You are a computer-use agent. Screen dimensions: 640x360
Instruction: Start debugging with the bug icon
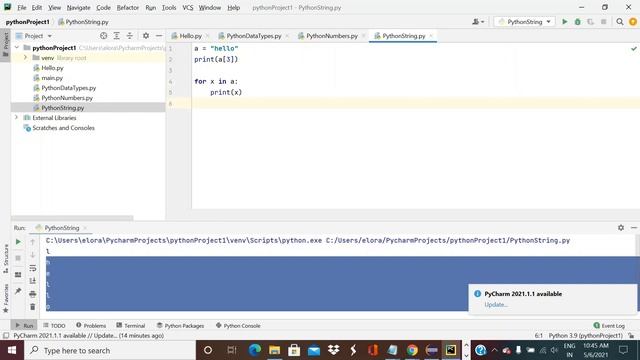coord(578,22)
